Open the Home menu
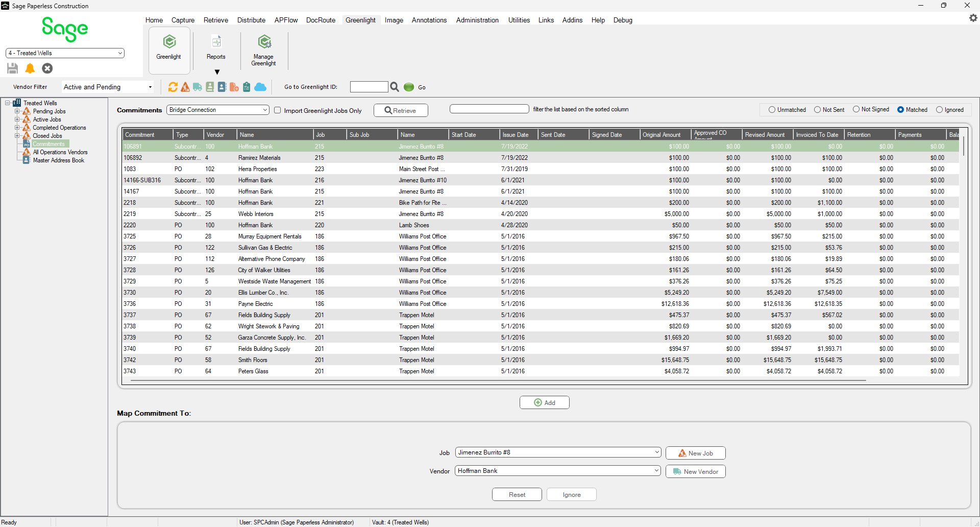Viewport: 980px width, 527px height. [154, 20]
